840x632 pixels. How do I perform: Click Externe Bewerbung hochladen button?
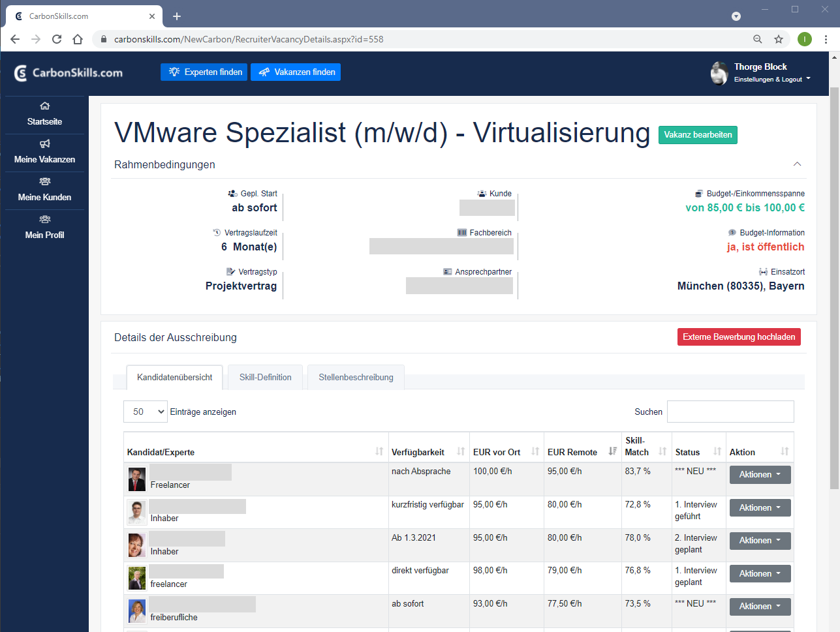point(739,337)
